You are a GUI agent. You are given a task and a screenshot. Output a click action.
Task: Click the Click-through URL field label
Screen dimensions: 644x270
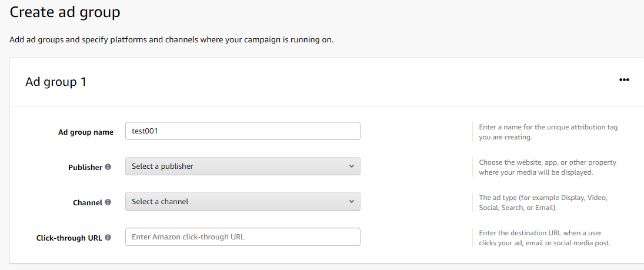click(69, 238)
